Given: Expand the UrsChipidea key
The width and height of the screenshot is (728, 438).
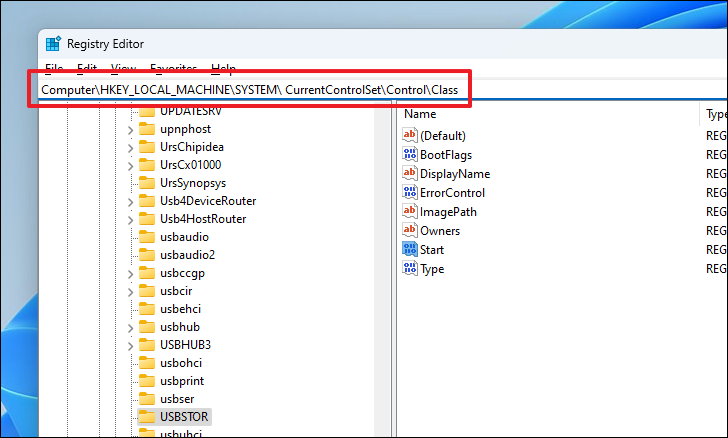Looking at the screenshot, I should (130, 149).
